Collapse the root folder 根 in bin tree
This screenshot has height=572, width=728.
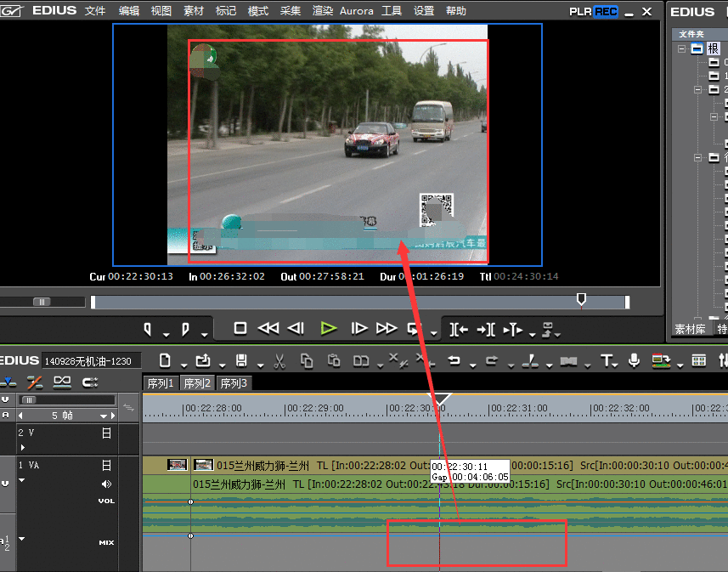tap(681, 48)
